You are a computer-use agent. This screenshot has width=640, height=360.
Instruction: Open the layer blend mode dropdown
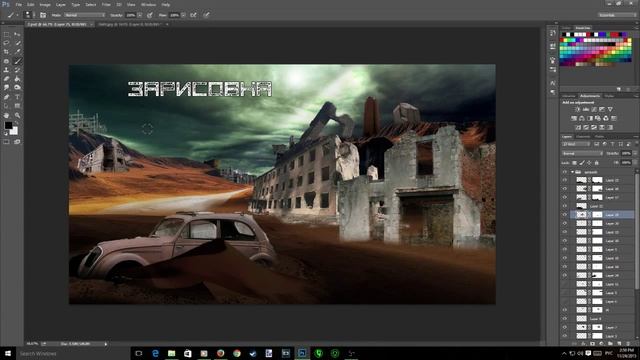[x=582, y=153]
